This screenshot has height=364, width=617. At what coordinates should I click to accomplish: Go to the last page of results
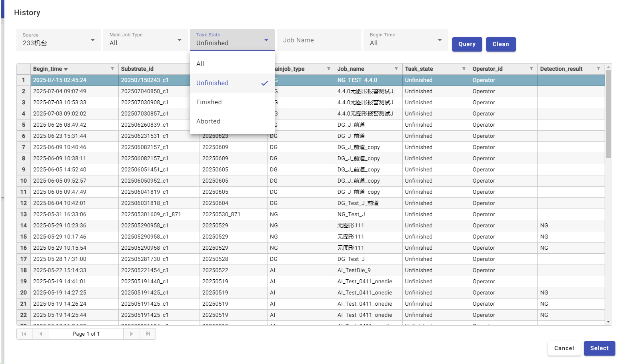[x=148, y=334]
